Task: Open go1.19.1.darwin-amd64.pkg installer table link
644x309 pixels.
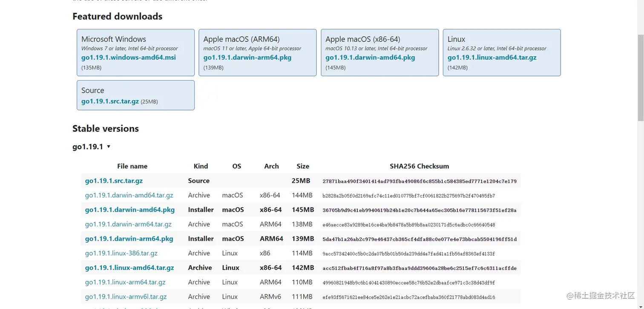Action: (x=130, y=210)
